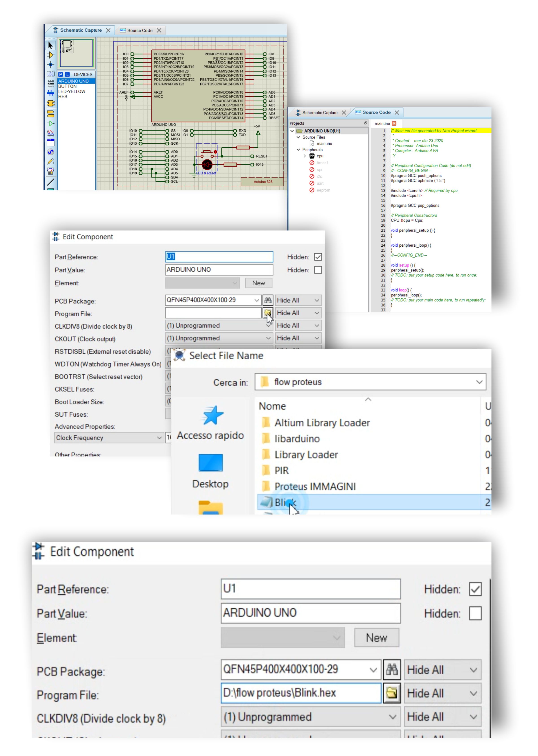
Task: Open the libarduino folder
Action: point(297,439)
